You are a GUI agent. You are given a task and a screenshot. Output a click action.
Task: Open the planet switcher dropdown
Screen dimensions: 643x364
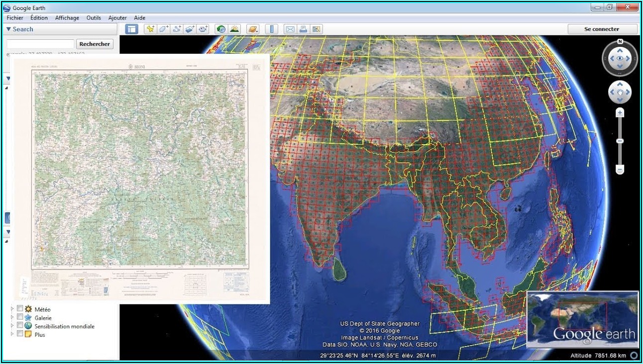click(x=253, y=29)
